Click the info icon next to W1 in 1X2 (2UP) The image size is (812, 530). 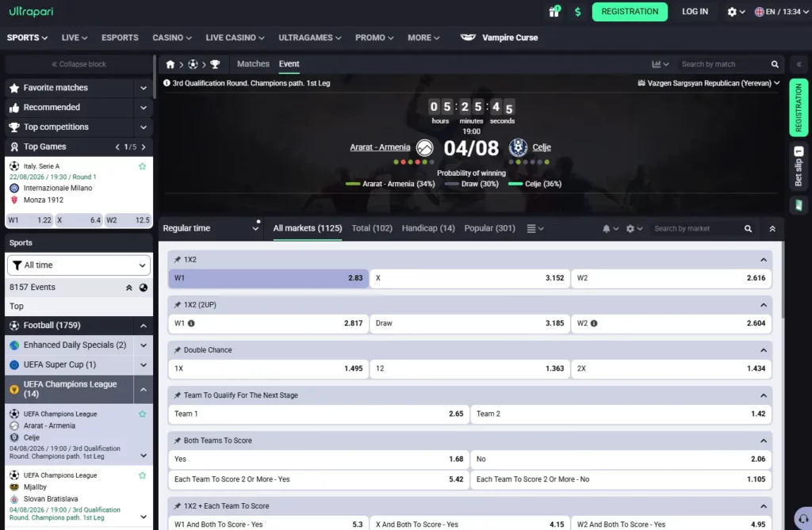[191, 323]
